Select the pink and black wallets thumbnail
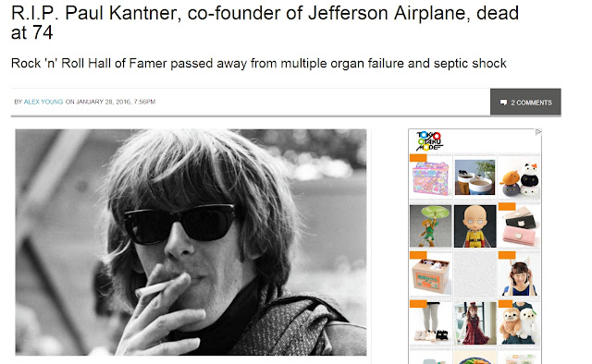The height and width of the screenshot is (364, 592). point(520,225)
